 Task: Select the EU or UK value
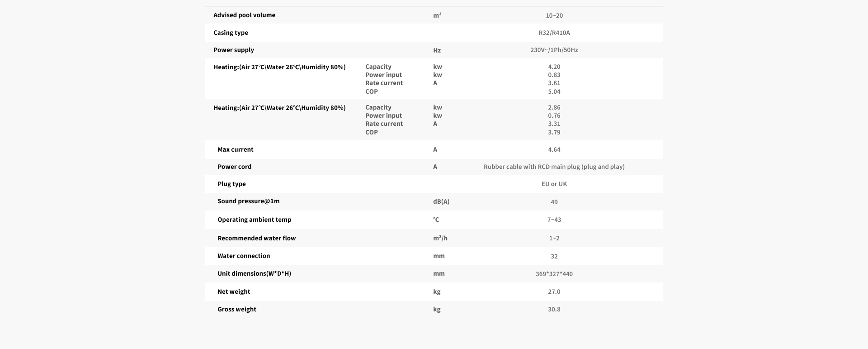[x=554, y=184]
